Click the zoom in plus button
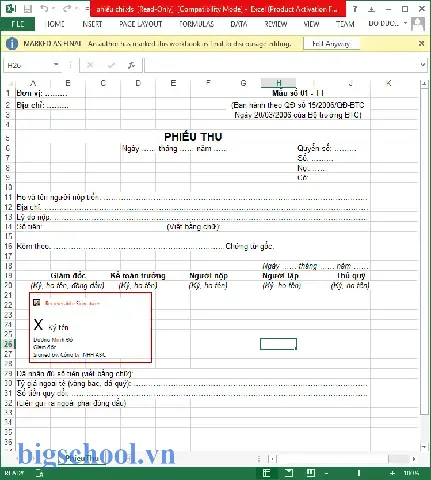 pos(392,473)
